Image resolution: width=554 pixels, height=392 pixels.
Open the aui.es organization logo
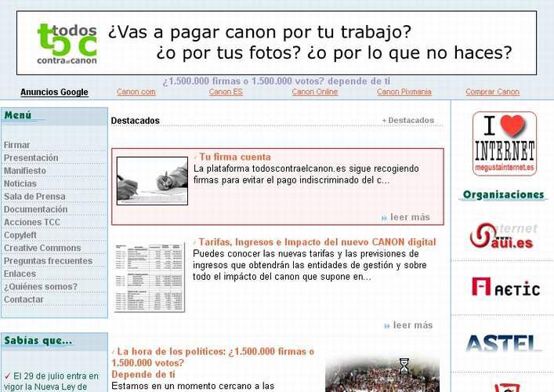tap(504, 235)
